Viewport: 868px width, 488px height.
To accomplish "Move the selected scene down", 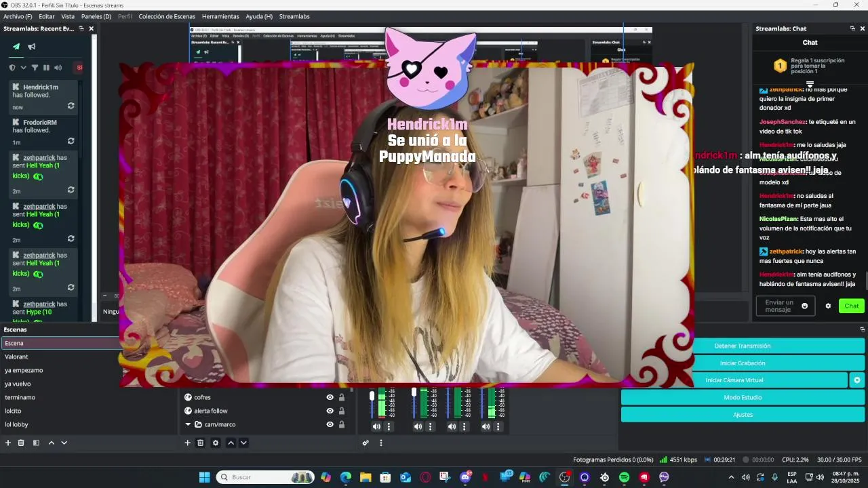I will tap(64, 443).
